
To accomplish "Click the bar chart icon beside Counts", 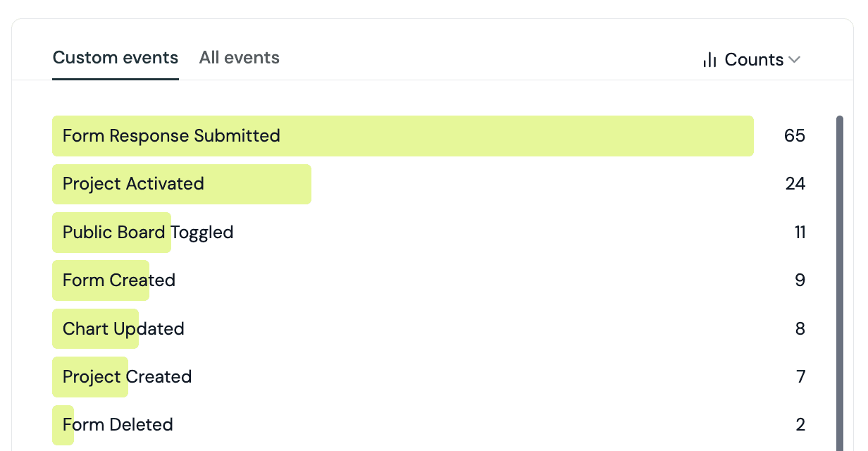I will coord(709,60).
